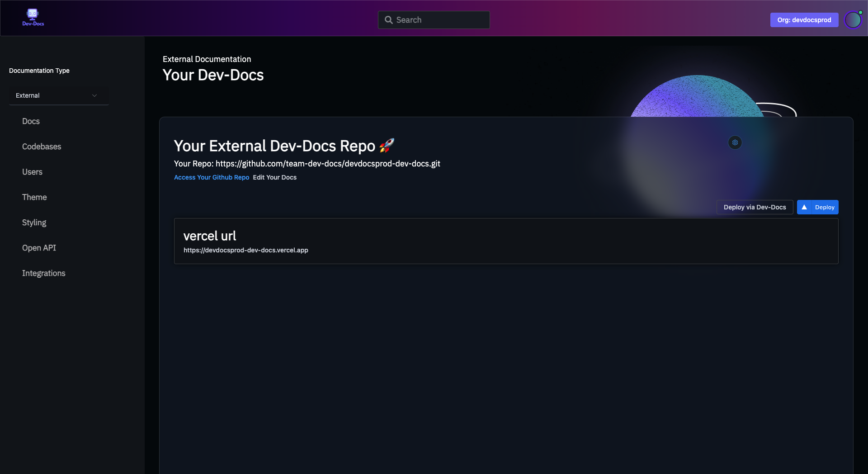Click the magnifying glass search icon
The image size is (868, 474).
(389, 19)
